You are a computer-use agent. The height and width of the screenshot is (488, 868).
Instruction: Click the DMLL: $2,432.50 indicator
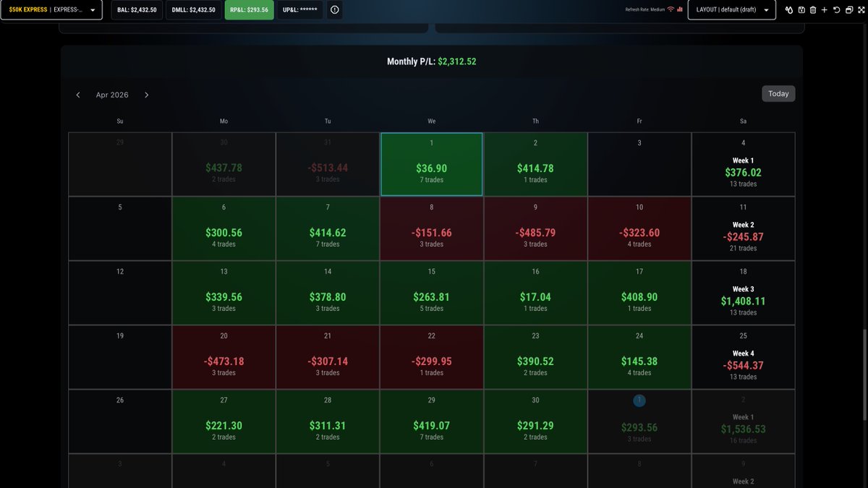point(193,10)
